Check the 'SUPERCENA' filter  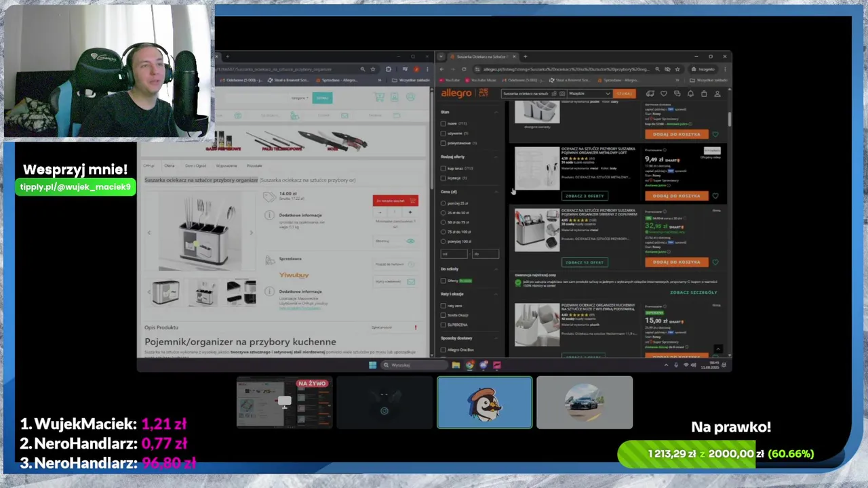(x=443, y=325)
